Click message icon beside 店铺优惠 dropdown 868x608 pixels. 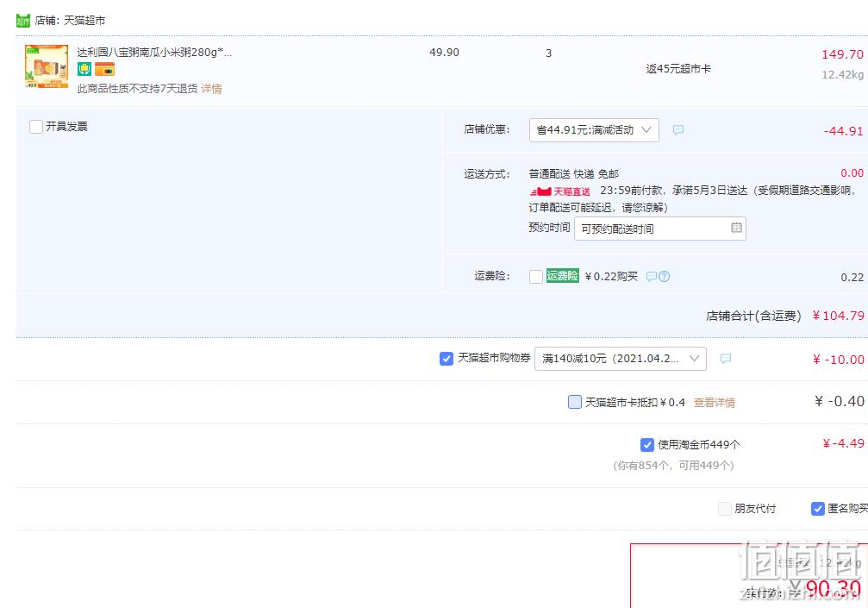point(678,130)
